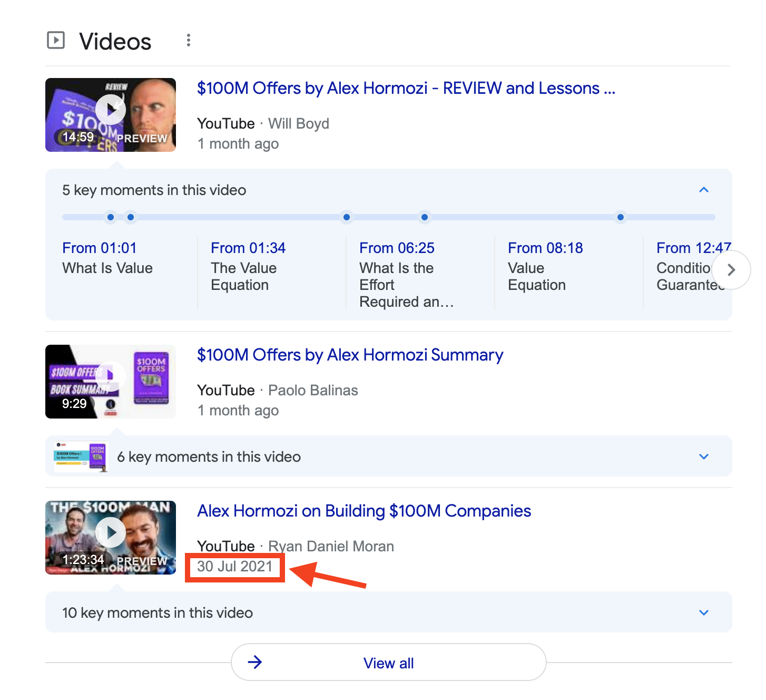The width and height of the screenshot is (766, 700).
Task: Play the Will Boyd review video thumbnail
Action: tap(111, 115)
